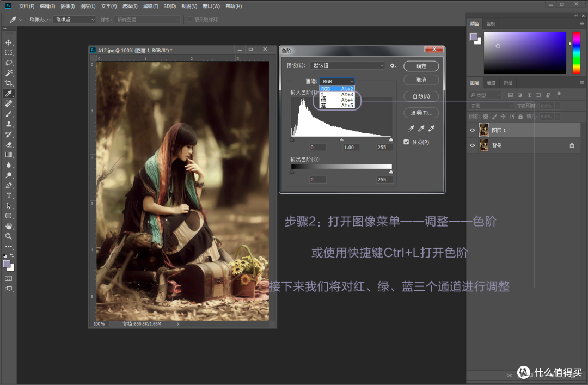Hide the 图层 1 layer visibility

472,130
